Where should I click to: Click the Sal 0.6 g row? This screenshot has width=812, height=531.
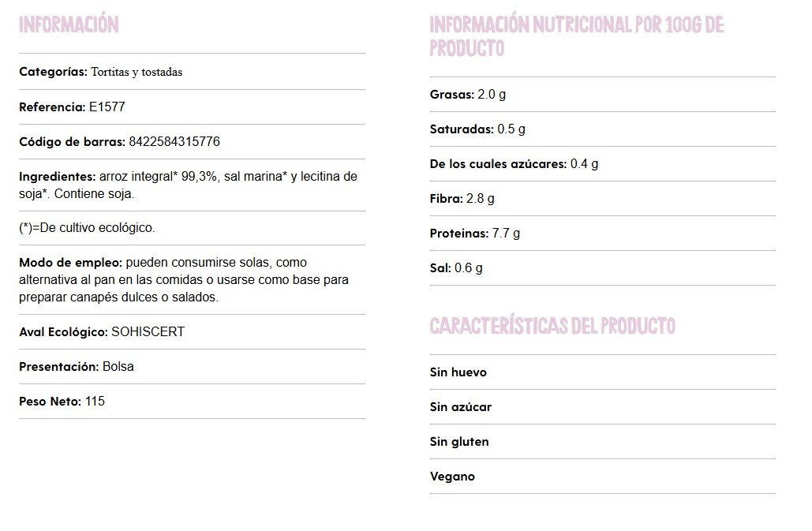tap(456, 268)
